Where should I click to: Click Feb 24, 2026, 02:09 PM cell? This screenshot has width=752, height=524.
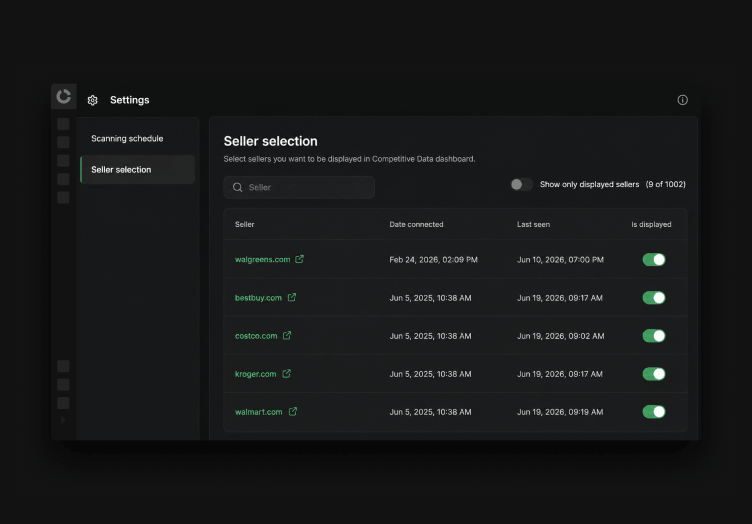pos(434,259)
